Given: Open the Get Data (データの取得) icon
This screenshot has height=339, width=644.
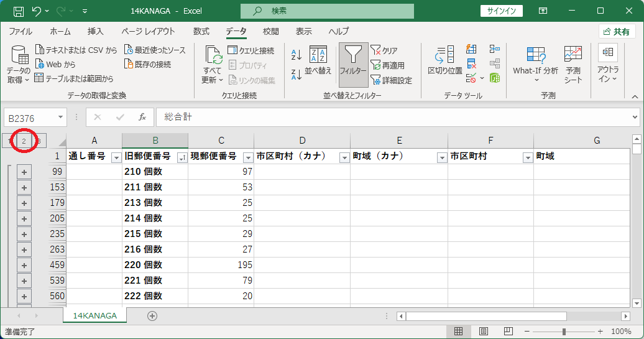Looking at the screenshot, I should pos(19,63).
